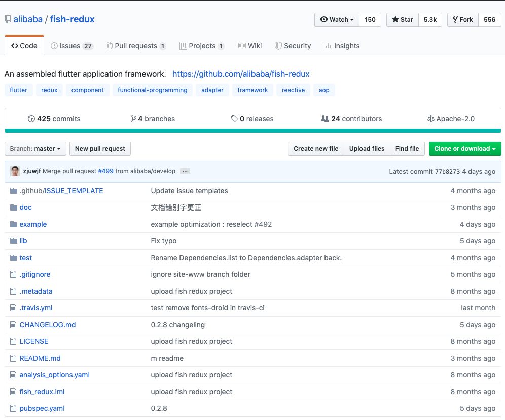The width and height of the screenshot is (505, 420).
Task: Click the file icon beside .travis.yml
Action: (x=13, y=308)
